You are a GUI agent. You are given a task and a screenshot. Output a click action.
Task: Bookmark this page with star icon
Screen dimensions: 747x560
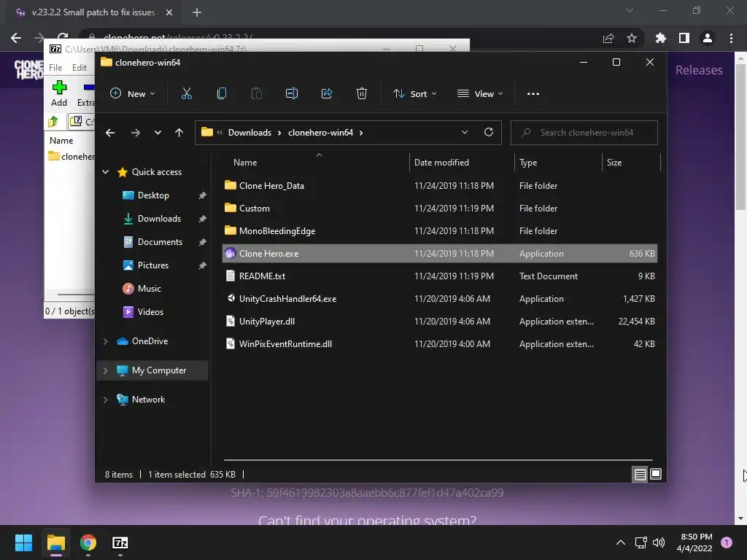[632, 38]
